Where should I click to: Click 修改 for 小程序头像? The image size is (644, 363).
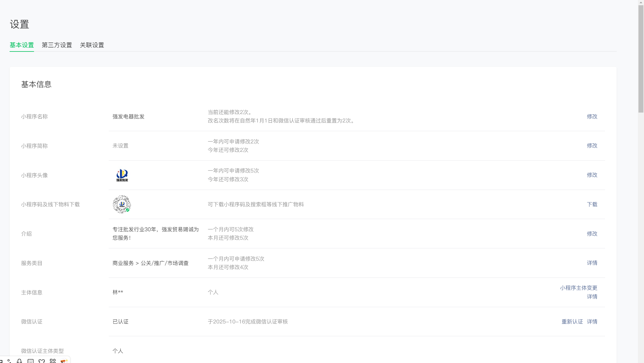[592, 175]
